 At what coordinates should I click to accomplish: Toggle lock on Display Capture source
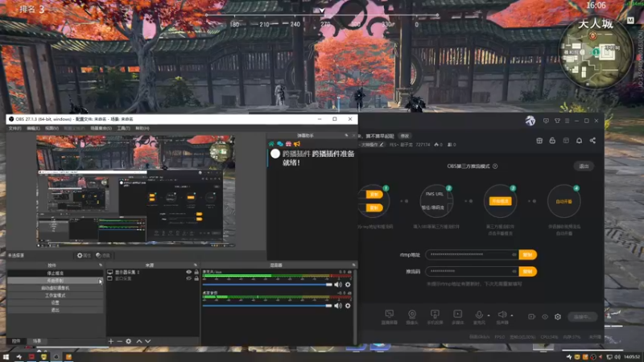196,272
